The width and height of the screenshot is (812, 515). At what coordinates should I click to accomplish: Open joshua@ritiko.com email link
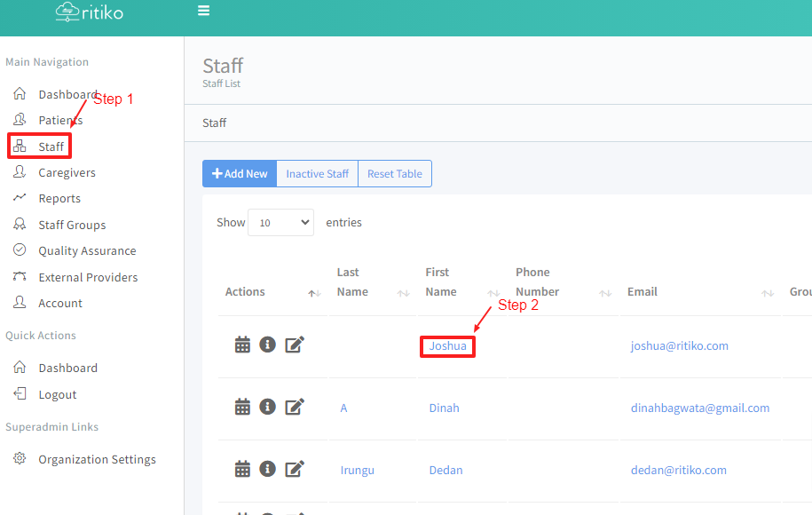point(679,346)
